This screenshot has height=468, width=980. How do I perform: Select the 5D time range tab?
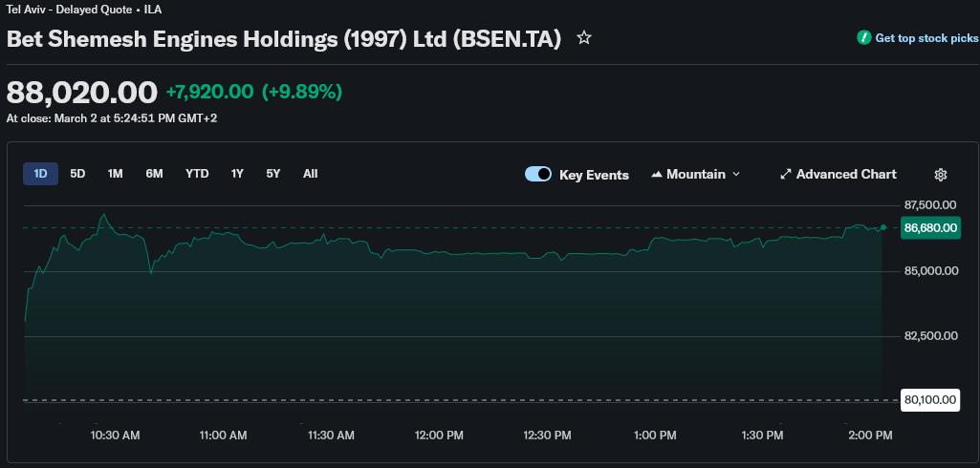(x=77, y=174)
